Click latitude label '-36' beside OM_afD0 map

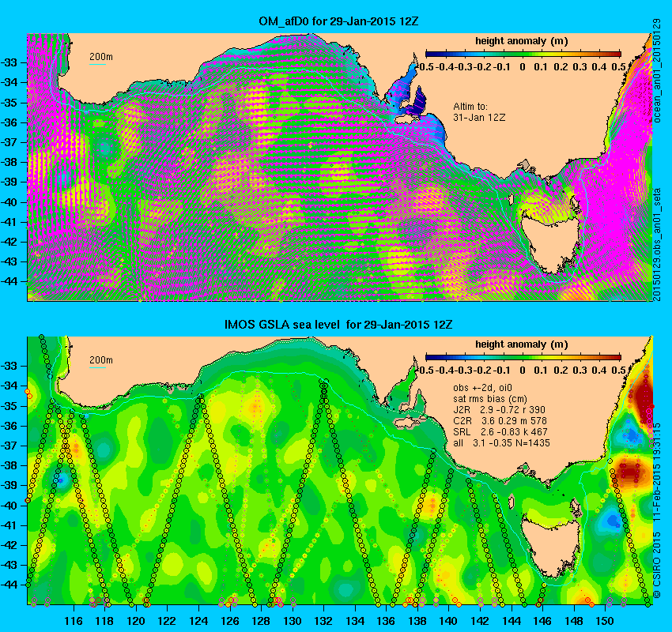(x=8, y=122)
